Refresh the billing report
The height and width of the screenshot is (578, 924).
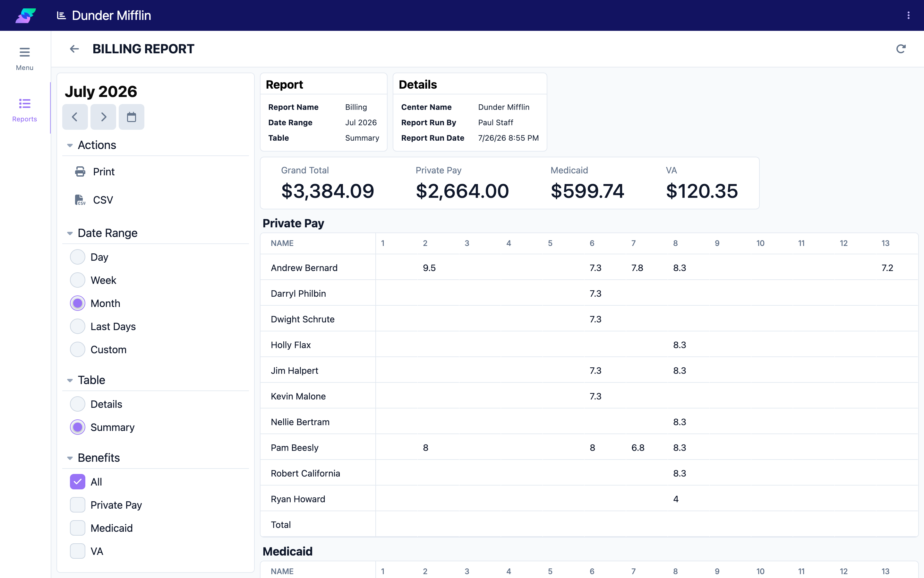(x=901, y=49)
